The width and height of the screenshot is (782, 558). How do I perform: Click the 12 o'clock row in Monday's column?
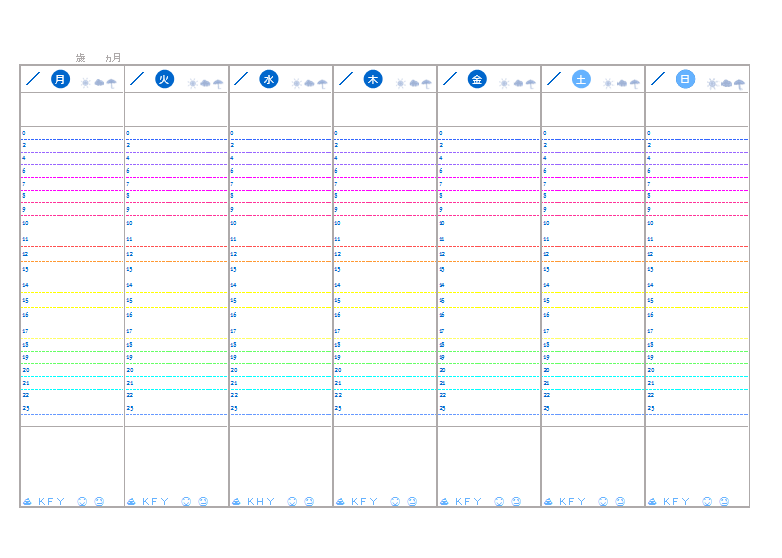pos(72,254)
